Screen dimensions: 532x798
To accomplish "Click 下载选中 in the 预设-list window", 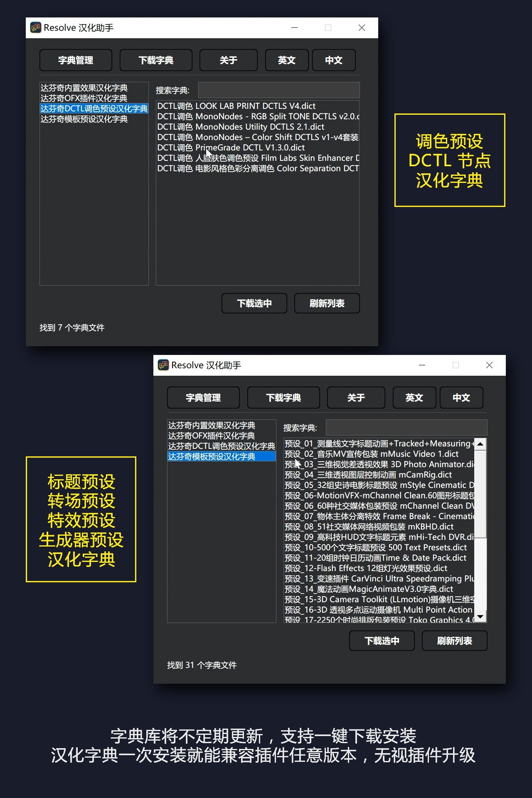I will tap(382, 641).
